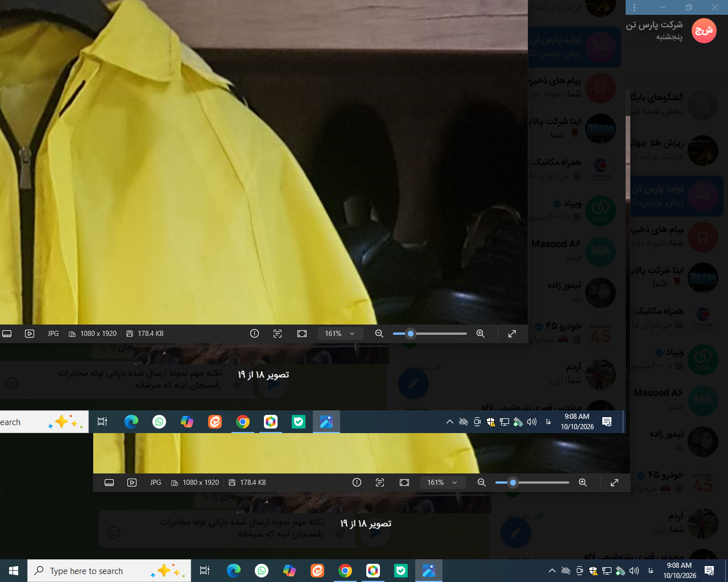Screen dimensions: 728x582
Task: Select the Photos app on the bottom taskbar
Action: (429, 571)
